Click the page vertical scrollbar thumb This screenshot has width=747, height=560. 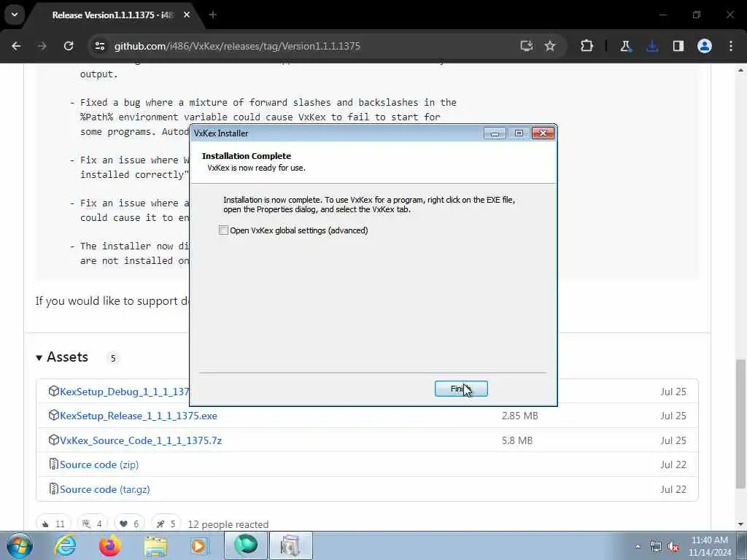740,424
